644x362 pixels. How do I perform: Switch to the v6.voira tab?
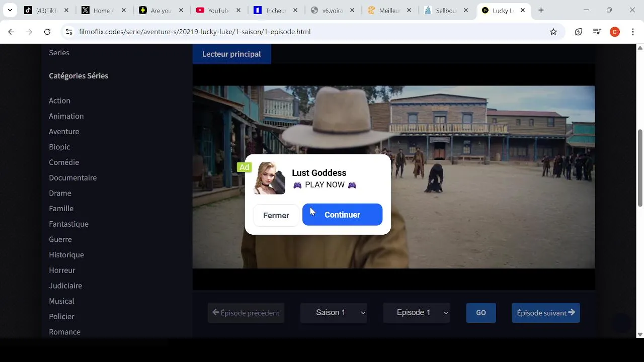(x=333, y=10)
